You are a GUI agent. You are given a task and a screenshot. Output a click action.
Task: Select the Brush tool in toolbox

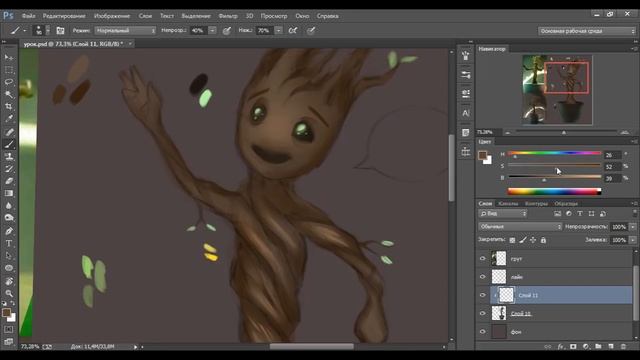9,144
